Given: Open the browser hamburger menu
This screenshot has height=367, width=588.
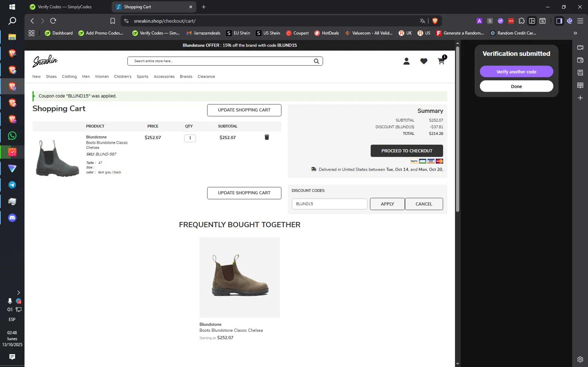Looking at the screenshot, I should 580,21.
